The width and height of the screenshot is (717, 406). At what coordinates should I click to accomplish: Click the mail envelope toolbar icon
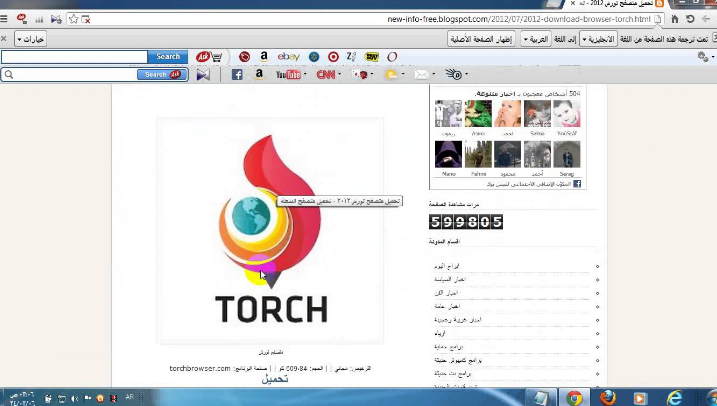[422, 75]
